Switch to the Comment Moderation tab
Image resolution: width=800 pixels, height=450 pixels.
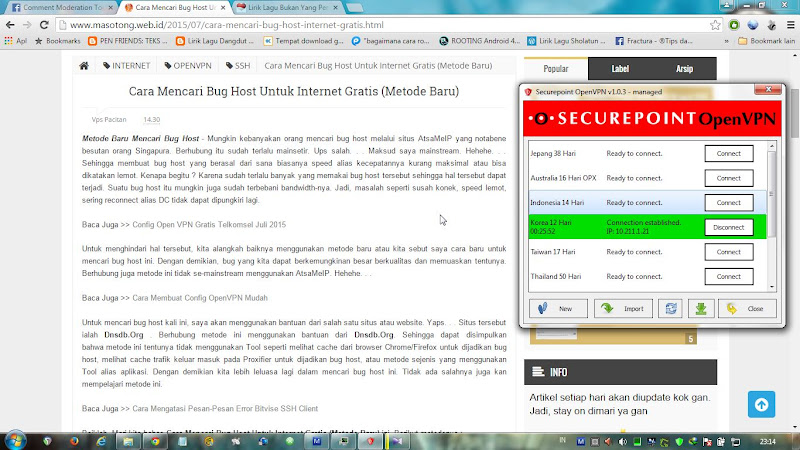coord(62,8)
